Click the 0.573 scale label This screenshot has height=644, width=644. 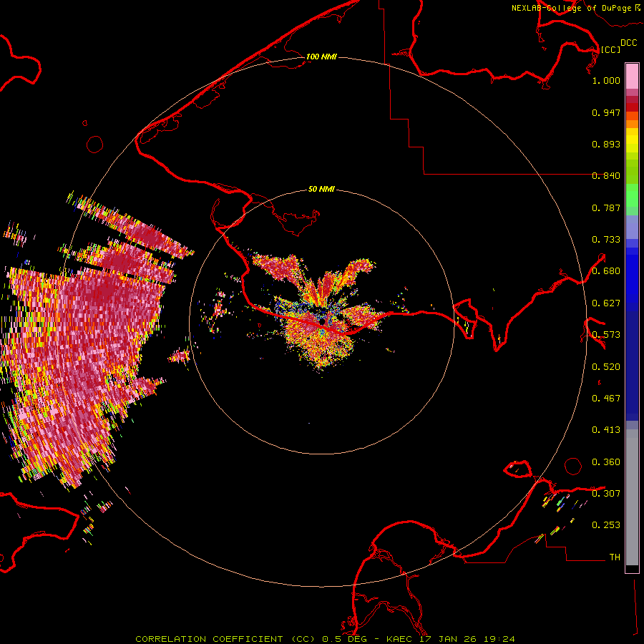click(x=606, y=335)
